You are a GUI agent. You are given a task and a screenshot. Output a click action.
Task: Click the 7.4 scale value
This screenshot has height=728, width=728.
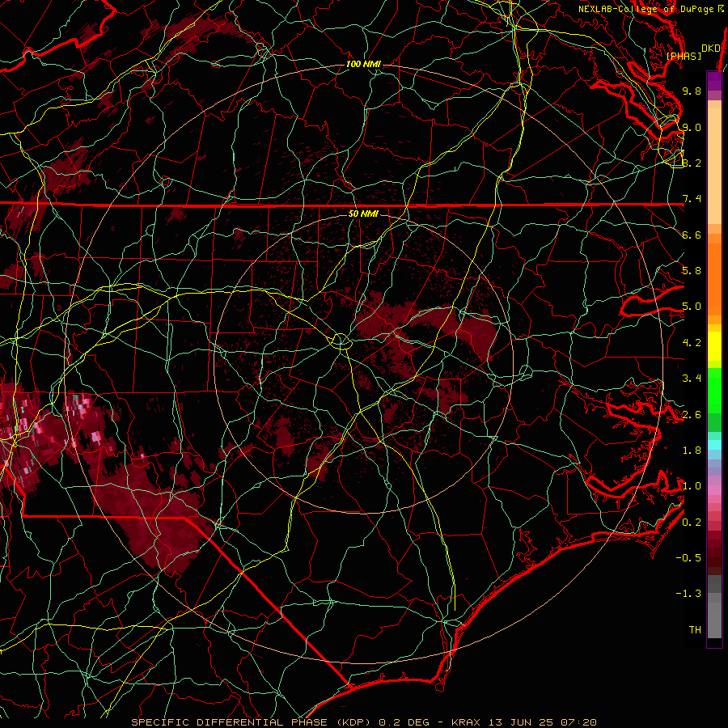click(692, 199)
